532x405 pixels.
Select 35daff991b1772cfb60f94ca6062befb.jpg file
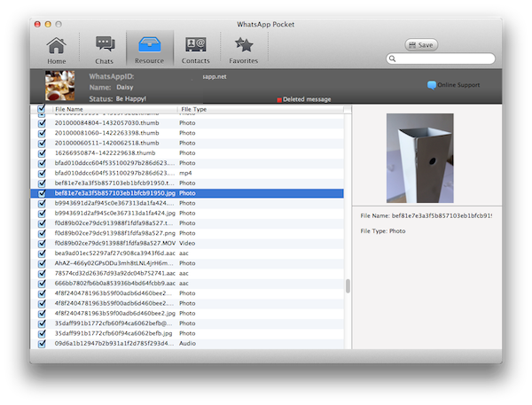coord(113,333)
